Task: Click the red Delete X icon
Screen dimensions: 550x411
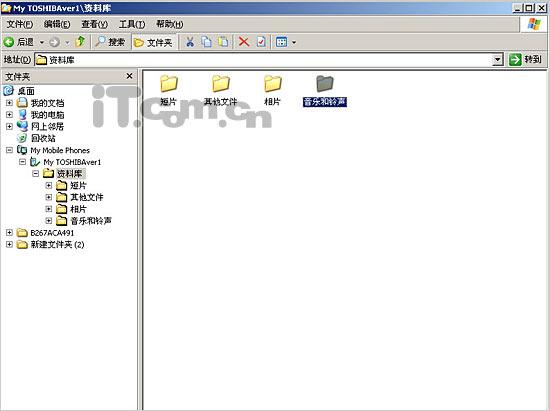Action: [x=244, y=42]
